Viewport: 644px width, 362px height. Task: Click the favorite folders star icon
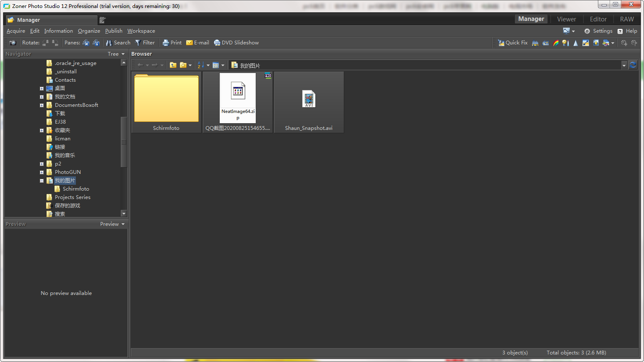tap(183, 65)
